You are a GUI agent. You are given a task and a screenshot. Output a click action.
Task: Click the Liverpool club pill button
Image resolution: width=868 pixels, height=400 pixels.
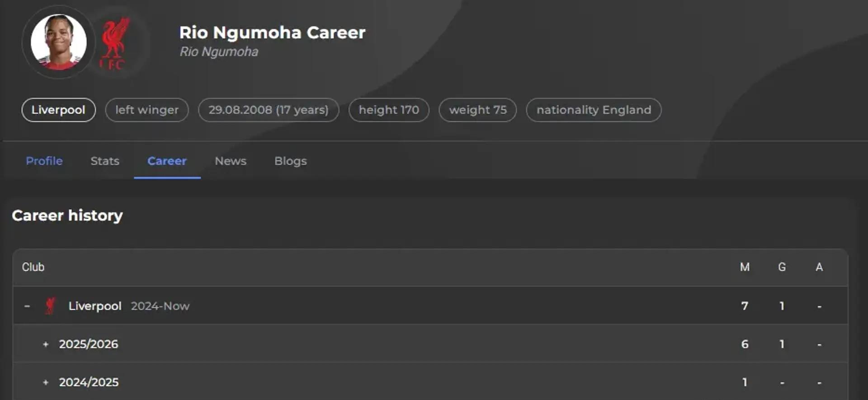tap(58, 110)
